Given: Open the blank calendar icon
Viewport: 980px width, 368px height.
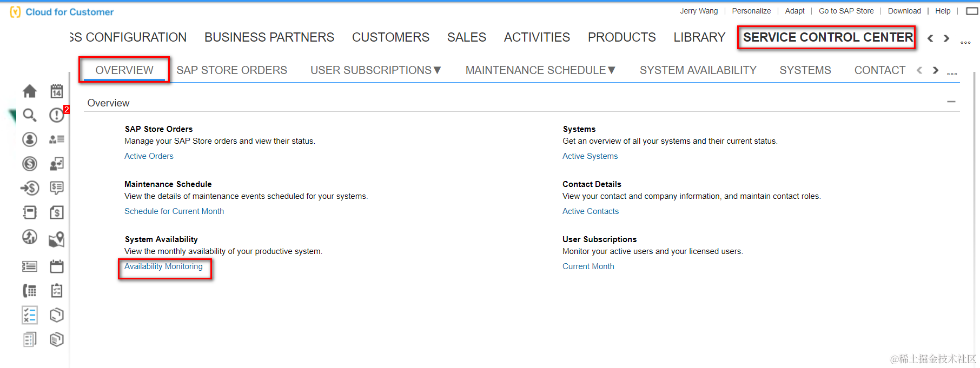Looking at the screenshot, I should point(57,266).
